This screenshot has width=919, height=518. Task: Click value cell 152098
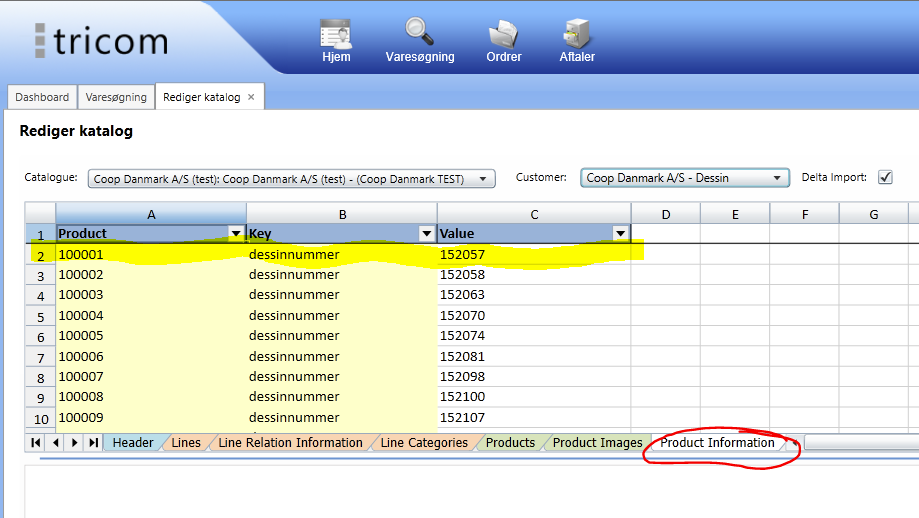click(x=534, y=377)
